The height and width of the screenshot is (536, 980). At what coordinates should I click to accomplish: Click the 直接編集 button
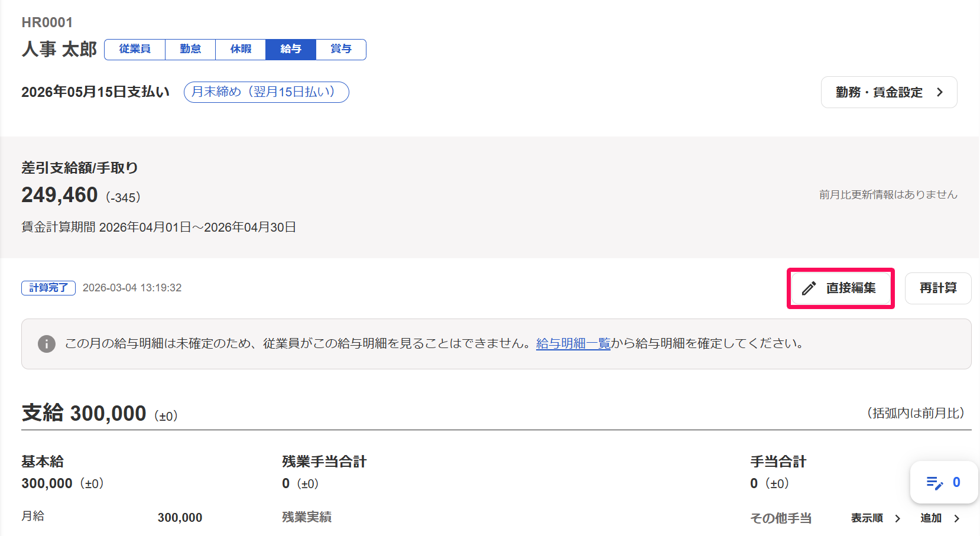(841, 288)
